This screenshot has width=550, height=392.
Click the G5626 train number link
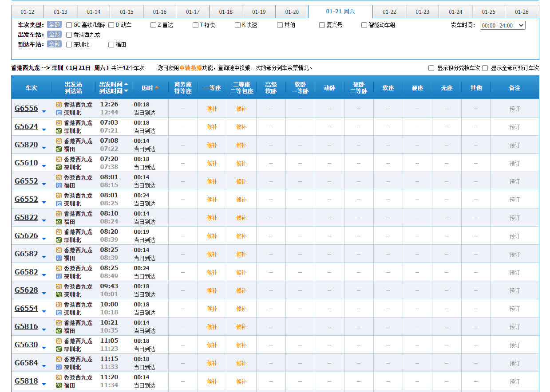pyautogui.click(x=26, y=235)
